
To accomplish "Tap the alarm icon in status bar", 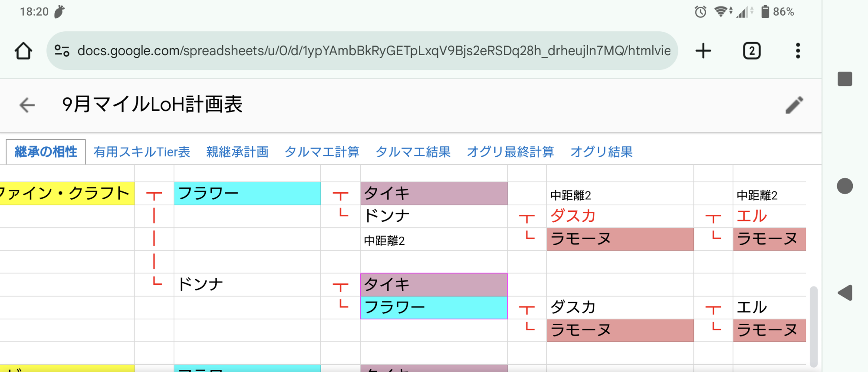I will tap(700, 12).
